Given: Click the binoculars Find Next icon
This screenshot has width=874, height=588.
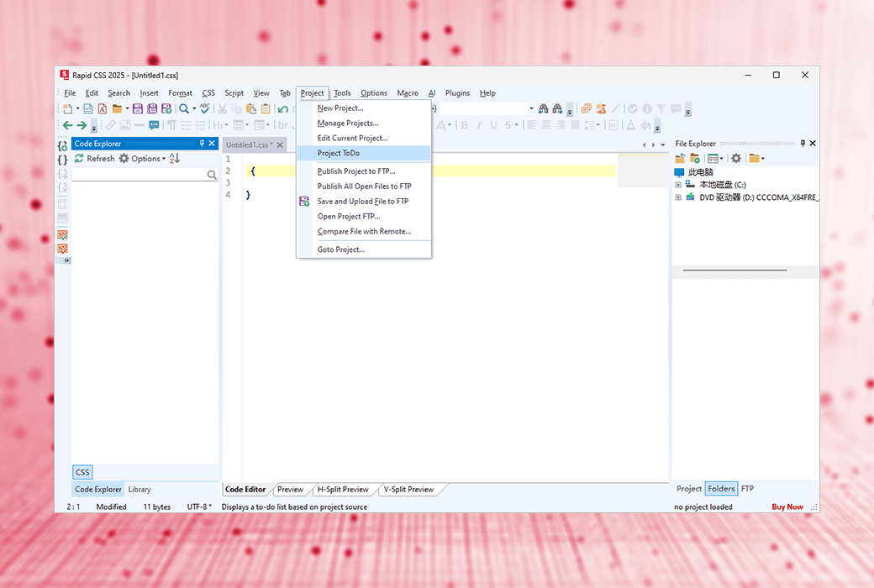Looking at the screenshot, I should pyautogui.click(x=557, y=108).
